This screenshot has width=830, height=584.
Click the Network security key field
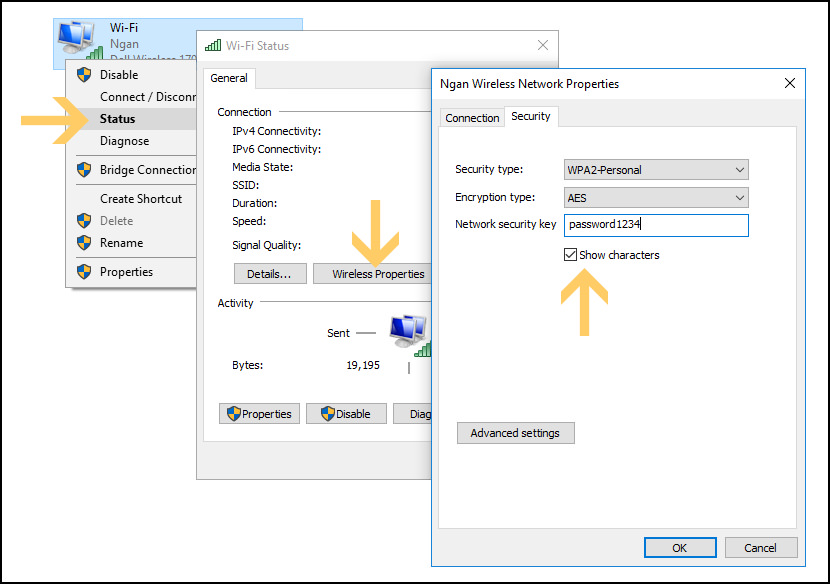pyautogui.click(x=655, y=225)
